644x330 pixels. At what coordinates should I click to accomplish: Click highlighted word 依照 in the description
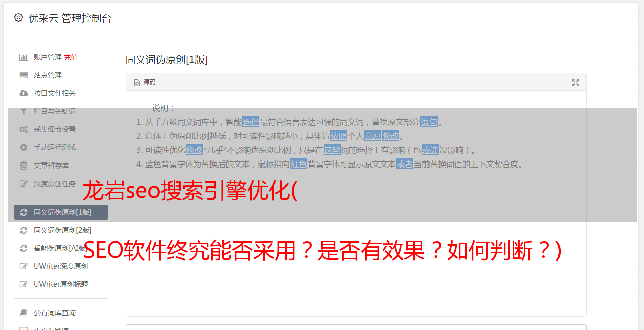click(x=339, y=136)
